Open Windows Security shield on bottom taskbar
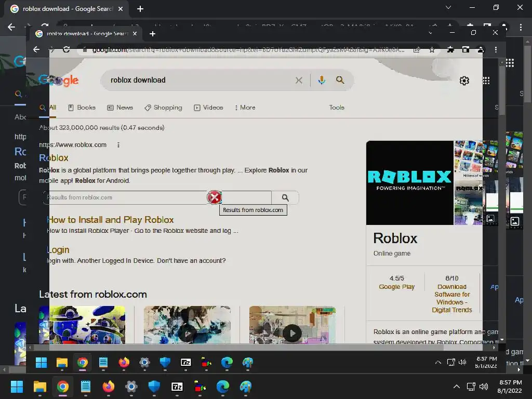Viewport: 532px width, 399px height. 154,387
